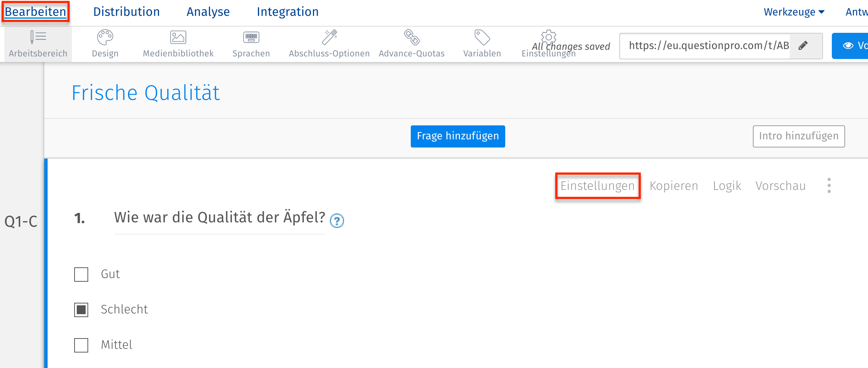
Task: Open the three-dot question options menu
Action: tap(829, 186)
